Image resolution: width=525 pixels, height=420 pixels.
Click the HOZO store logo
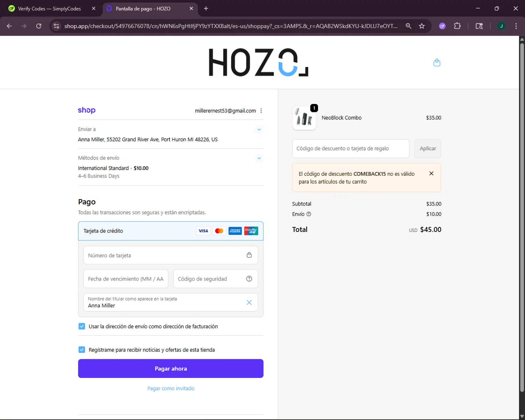(x=259, y=62)
